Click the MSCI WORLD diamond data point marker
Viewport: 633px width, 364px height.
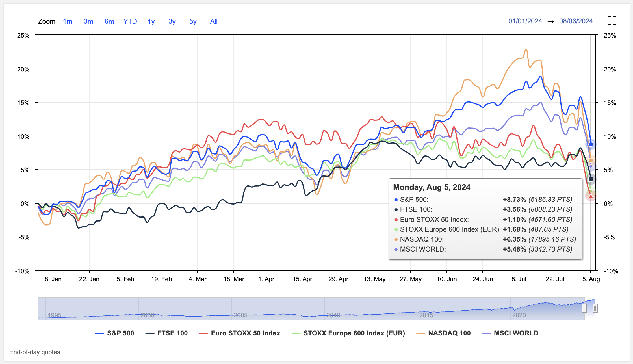pos(591,166)
